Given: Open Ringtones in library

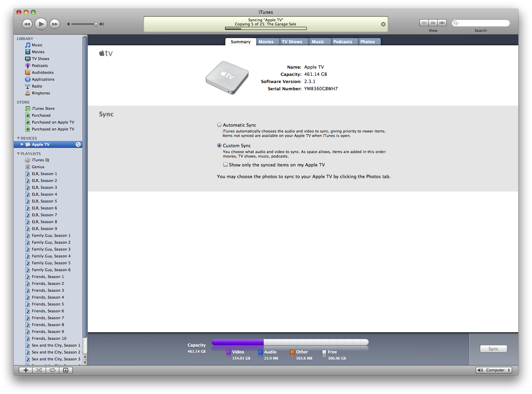Looking at the screenshot, I should pyautogui.click(x=48, y=93).
